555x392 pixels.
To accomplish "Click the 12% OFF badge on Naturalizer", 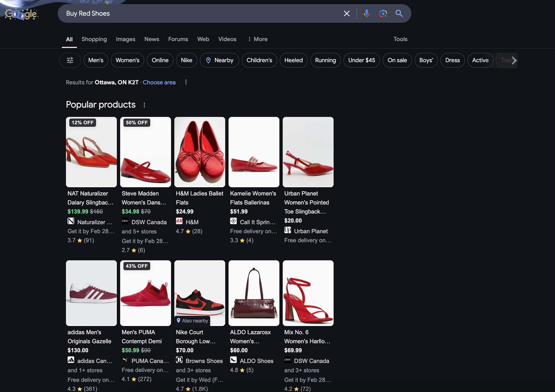I will 83,122.
